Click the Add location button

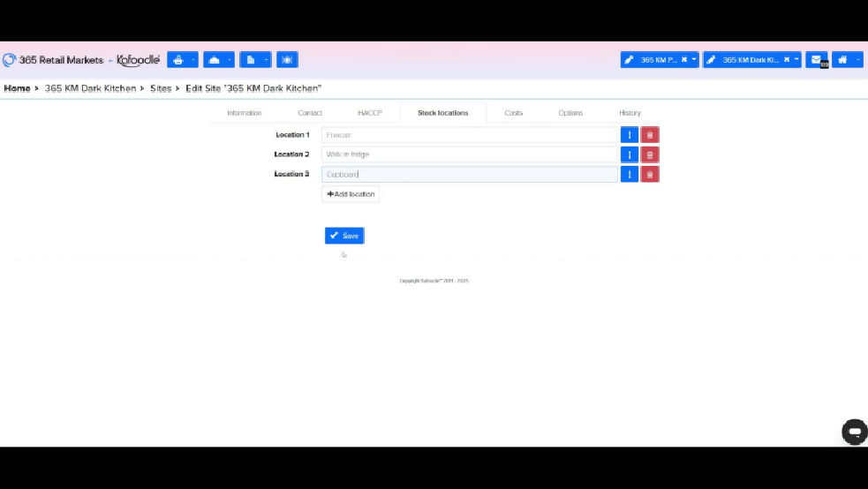[351, 194]
